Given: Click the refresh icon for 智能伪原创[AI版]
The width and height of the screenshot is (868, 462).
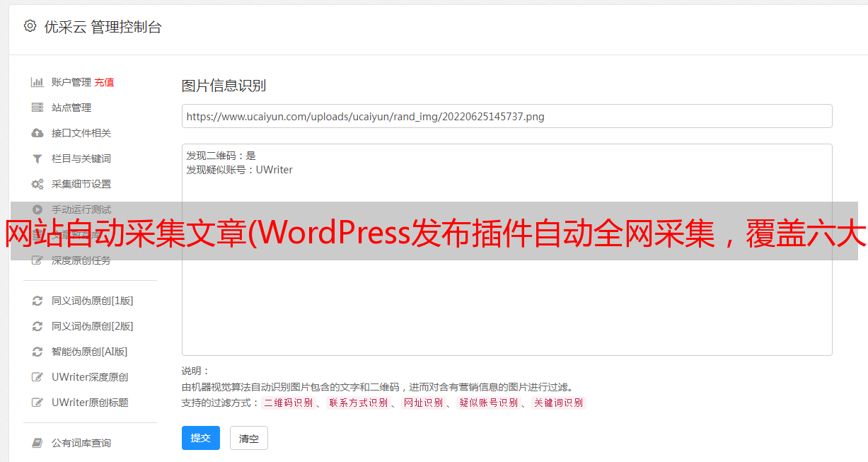Looking at the screenshot, I should [37, 352].
